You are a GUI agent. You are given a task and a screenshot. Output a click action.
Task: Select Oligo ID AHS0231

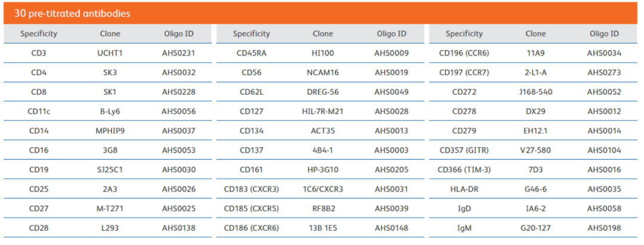pyautogui.click(x=178, y=53)
